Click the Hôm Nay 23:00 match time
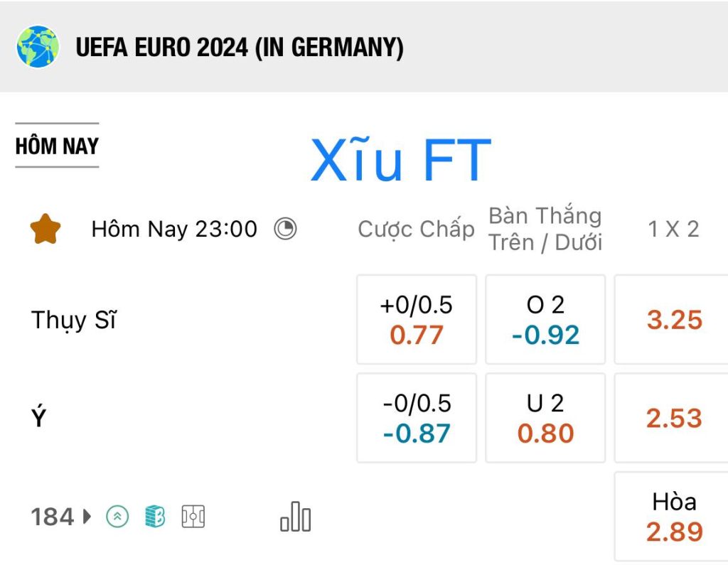The width and height of the screenshot is (728, 565). click(x=174, y=229)
